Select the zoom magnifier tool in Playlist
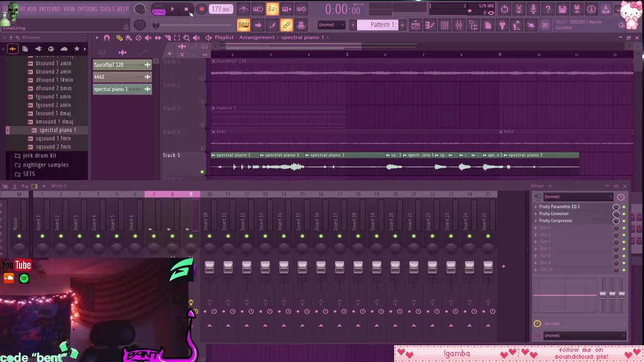Screen dimensions: 644x362 point(186,38)
